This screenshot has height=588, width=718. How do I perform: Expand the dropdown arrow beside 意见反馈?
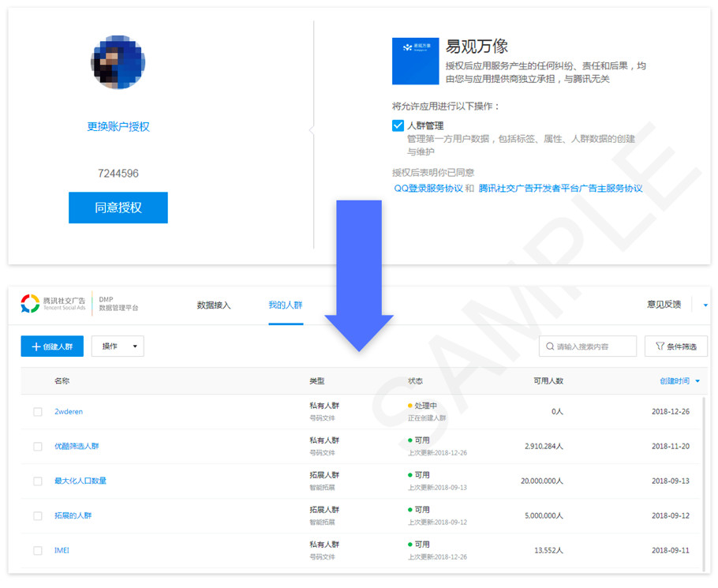pos(705,305)
